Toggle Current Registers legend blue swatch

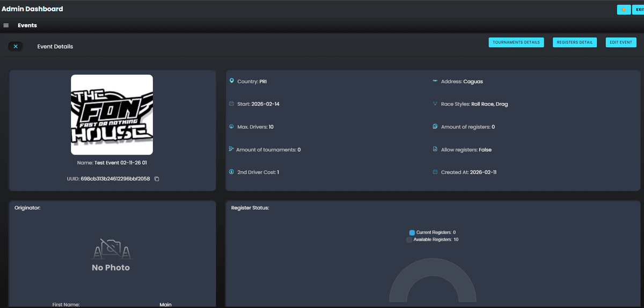412,232
